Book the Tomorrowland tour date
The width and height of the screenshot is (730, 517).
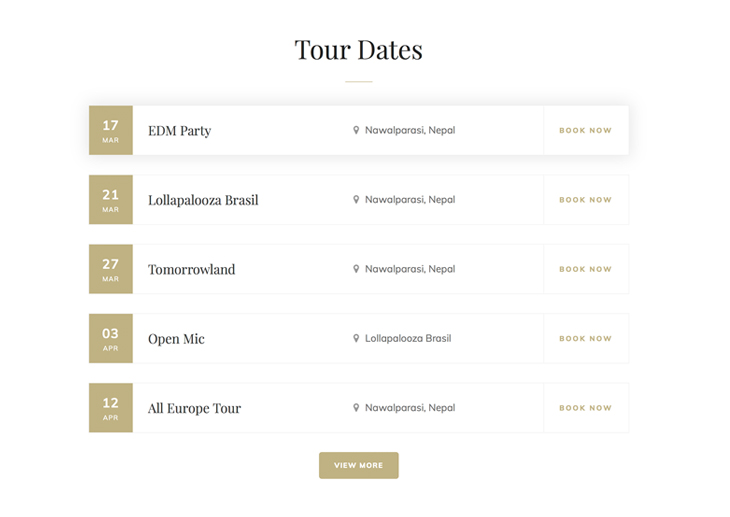pos(585,269)
